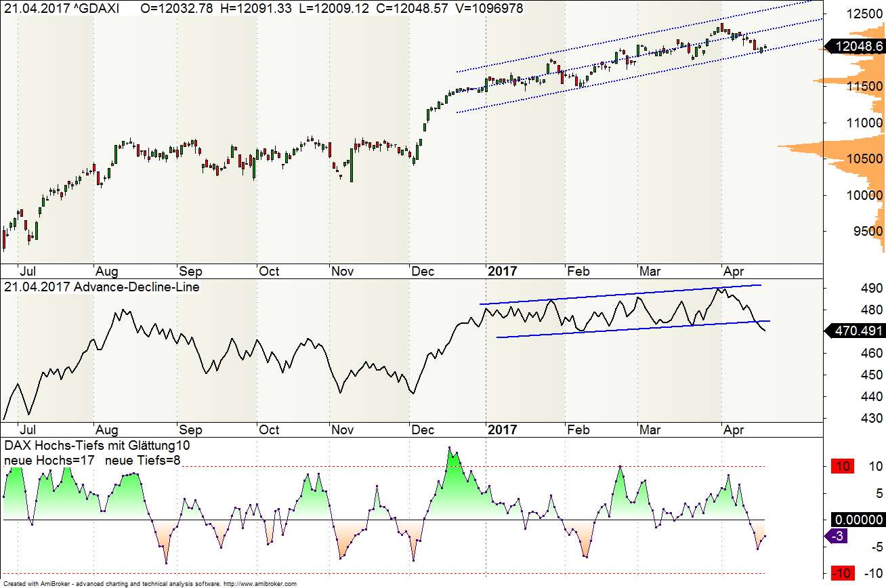The width and height of the screenshot is (886, 588).
Task: Click the red -10 lower threshold label
Action: pos(841,573)
